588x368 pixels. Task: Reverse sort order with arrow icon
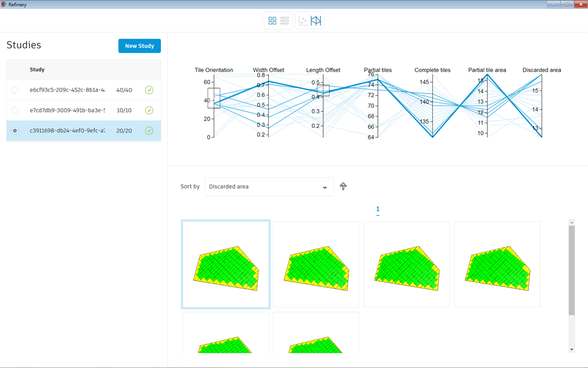click(x=343, y=186)
